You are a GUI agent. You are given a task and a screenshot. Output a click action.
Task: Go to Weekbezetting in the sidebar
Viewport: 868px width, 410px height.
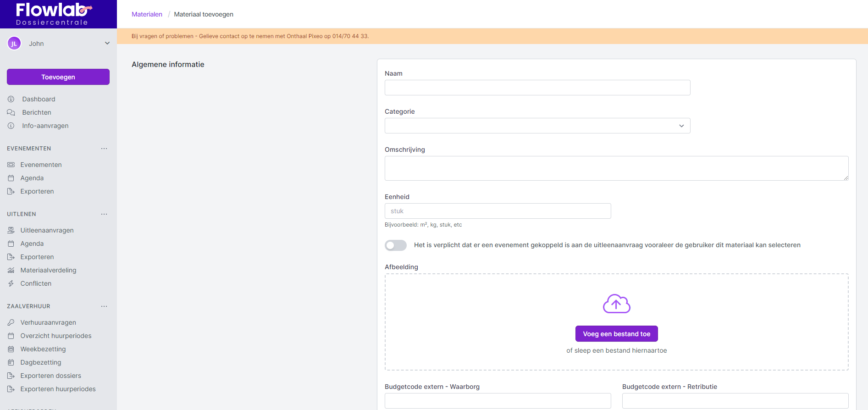[43, 349]
